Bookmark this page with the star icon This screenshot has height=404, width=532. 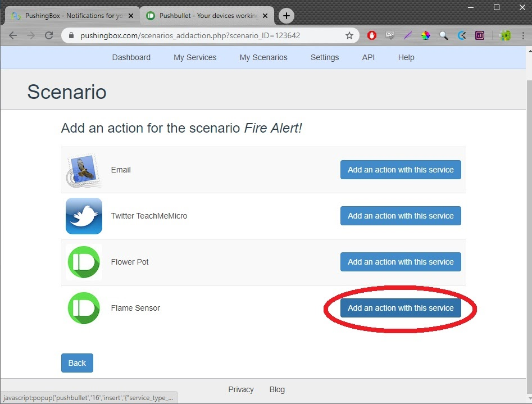click(x=349, y=35)
